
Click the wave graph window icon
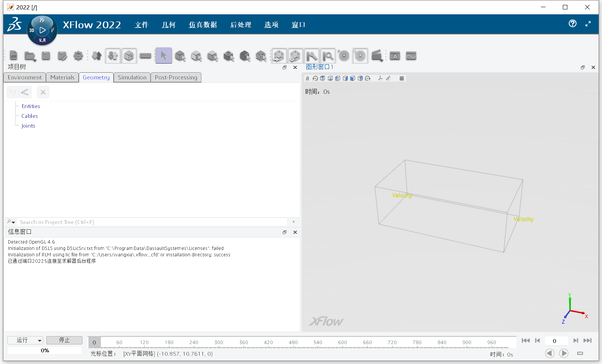411,56
